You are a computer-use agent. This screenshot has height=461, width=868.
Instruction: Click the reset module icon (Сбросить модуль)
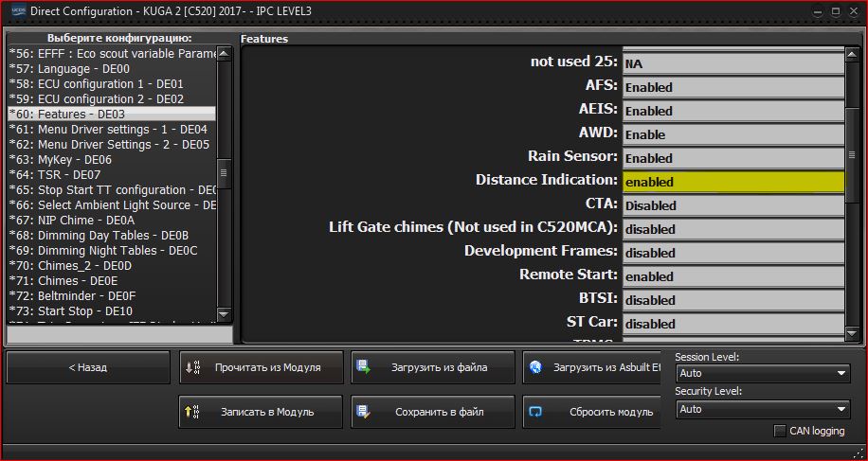(535, 412)
